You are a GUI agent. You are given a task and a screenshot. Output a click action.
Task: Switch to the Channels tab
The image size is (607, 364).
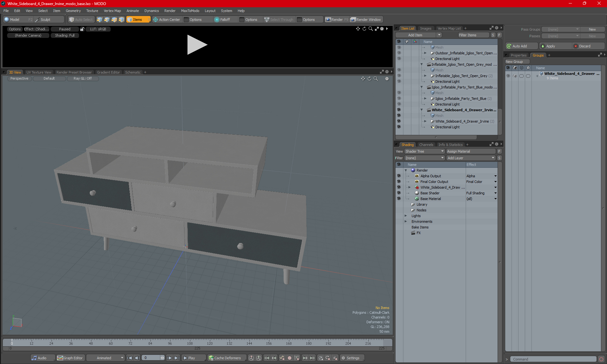[426, 145]
